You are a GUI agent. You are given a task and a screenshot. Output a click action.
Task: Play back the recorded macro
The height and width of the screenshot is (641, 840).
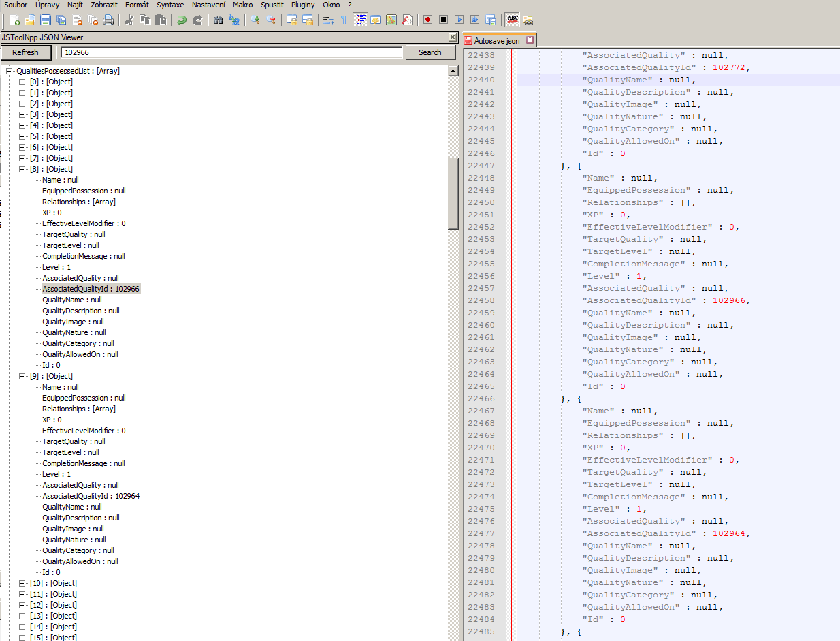[x=459, y=20]
